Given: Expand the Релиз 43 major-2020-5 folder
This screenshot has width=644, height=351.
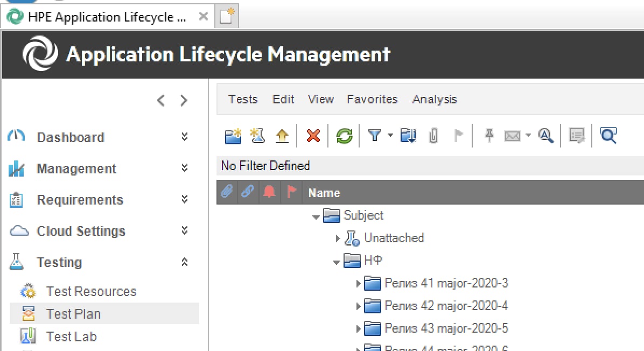Looking at the screenshot, I should (x=358, y=328).
